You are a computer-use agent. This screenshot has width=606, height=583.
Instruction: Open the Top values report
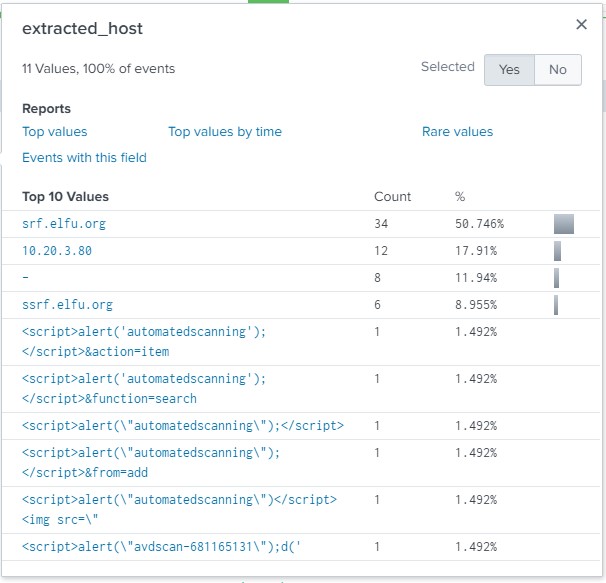(55, 132)
